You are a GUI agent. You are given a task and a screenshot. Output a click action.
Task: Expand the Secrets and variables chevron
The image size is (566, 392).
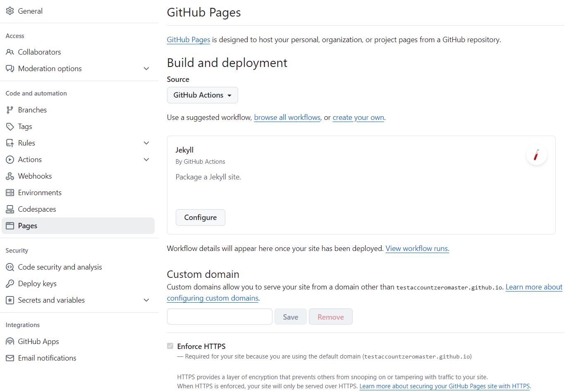click(146, 300)
